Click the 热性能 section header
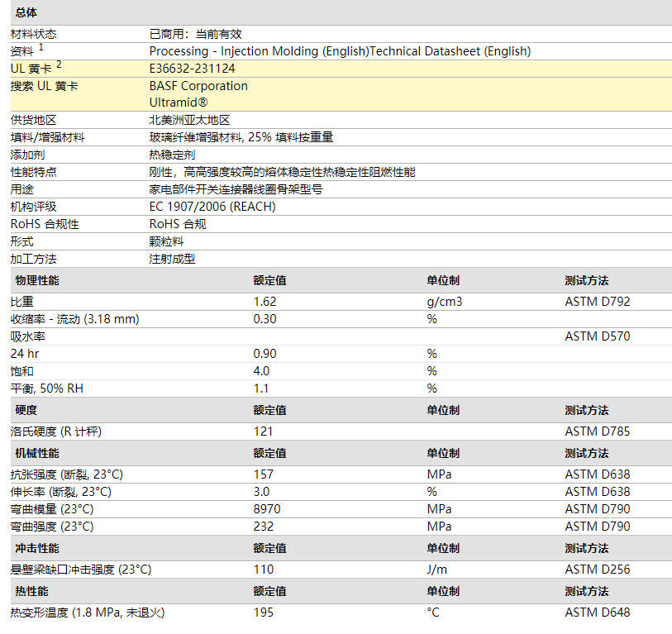Viewport: 672px width, 634px height. pyautogui.click(x=32, y=592)
